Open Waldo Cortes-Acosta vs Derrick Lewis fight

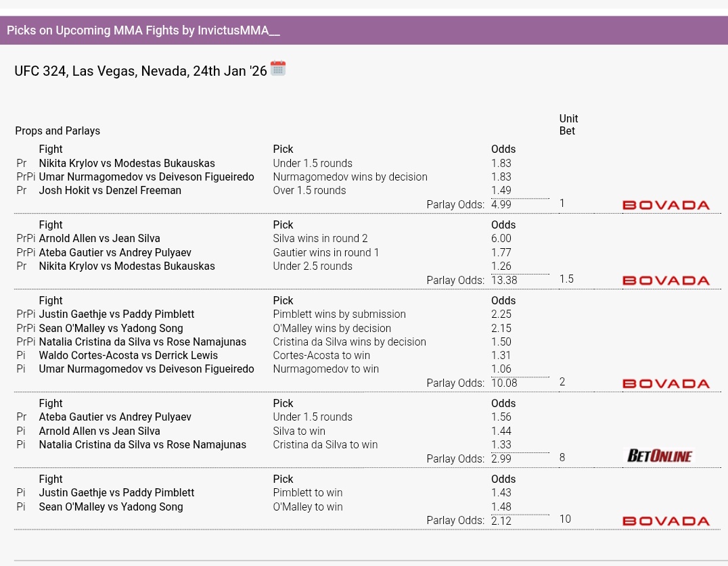pos(128,356)
